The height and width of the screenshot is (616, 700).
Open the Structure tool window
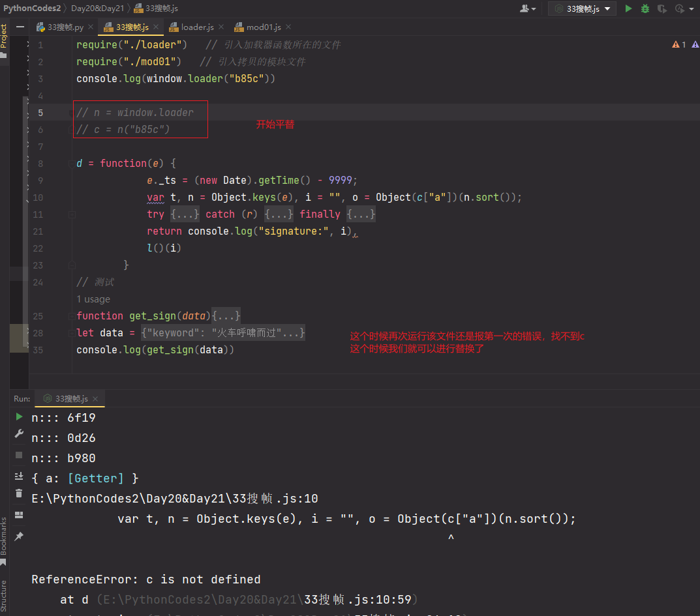[4, 596]
